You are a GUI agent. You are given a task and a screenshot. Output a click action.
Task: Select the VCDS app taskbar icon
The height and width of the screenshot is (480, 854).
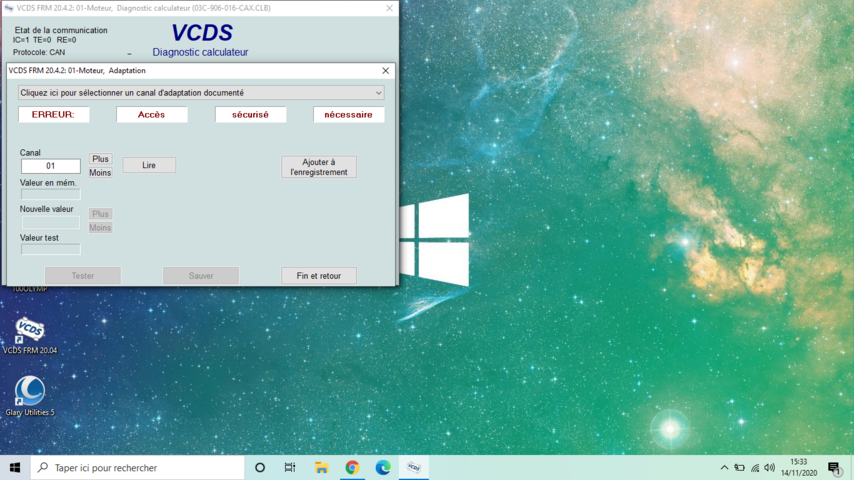point(414,467)
